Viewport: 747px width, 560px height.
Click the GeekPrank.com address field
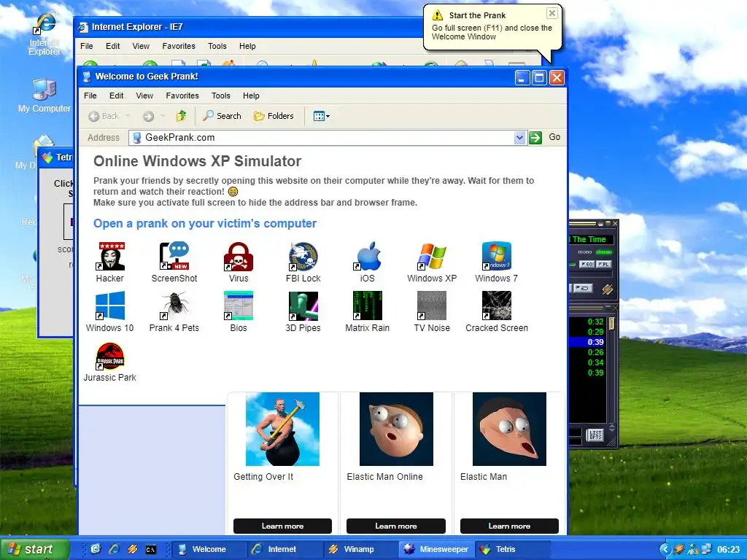322,138
